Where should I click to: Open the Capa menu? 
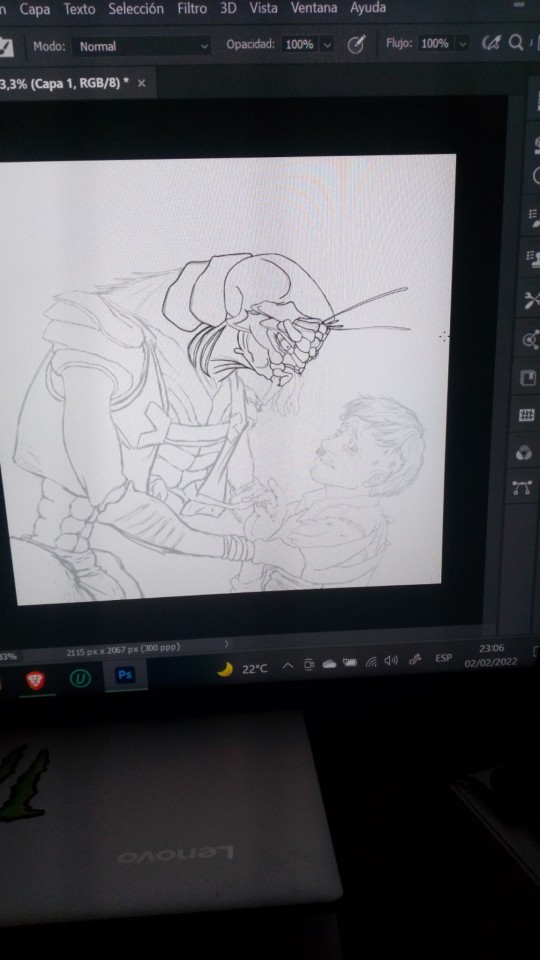point(35,10)
